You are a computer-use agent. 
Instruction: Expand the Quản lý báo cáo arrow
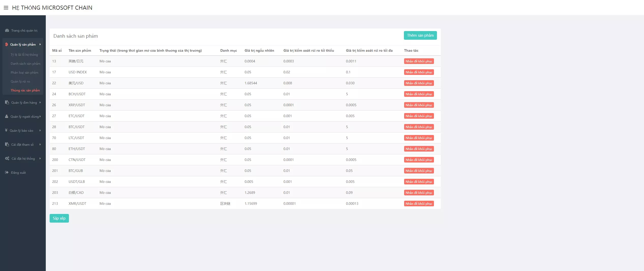pyautogui.click(x=40, y=130)
